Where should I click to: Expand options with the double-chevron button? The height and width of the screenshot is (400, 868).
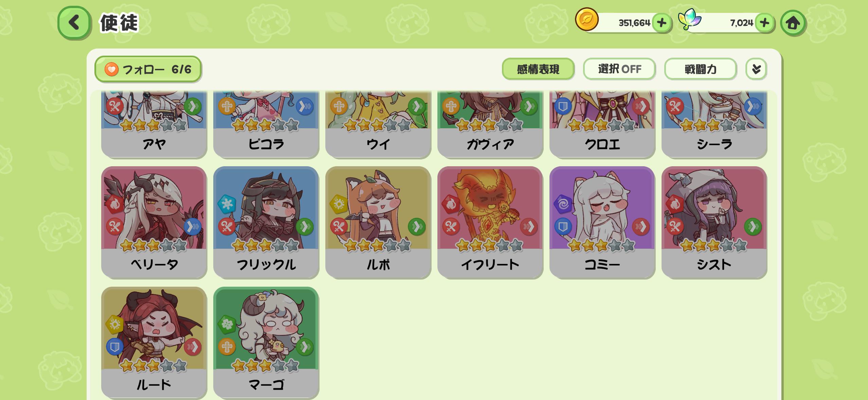point(756,69)
